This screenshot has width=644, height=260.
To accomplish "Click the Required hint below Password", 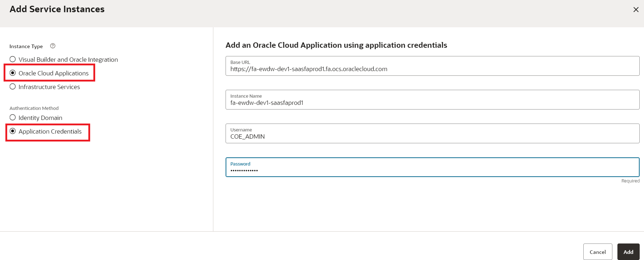I will coord(630,181).
